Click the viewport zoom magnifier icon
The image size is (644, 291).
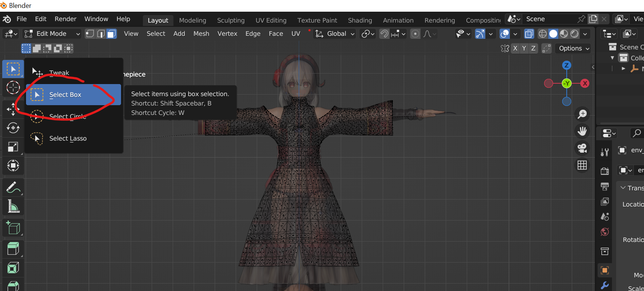582,114
